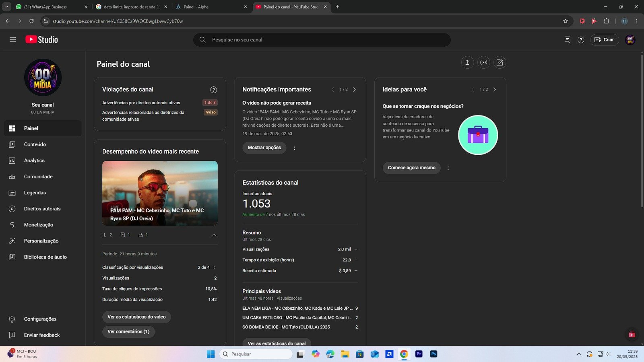Reload the page in the browser
The image size is (644, 362).
tap(31, 21)
